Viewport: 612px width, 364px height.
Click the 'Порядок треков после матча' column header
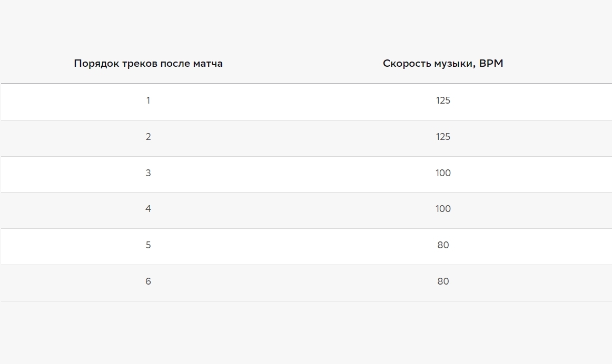149,63
